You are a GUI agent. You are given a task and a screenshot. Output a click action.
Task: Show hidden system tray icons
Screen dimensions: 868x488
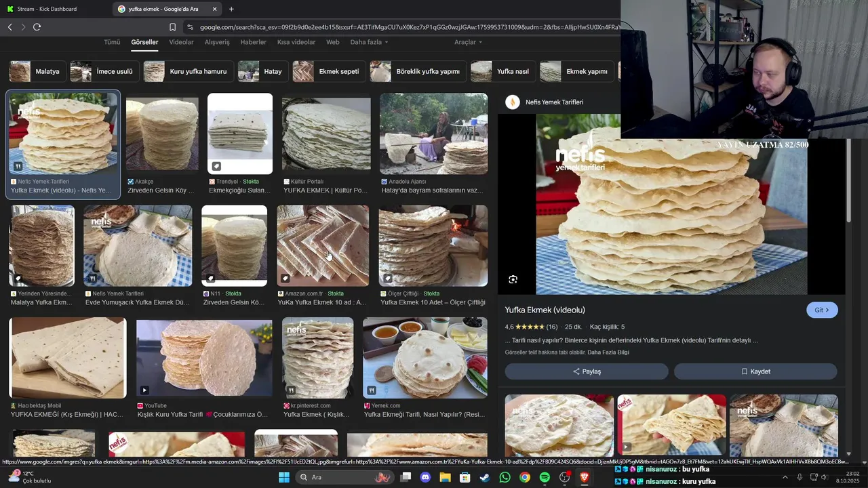pos(785,477)
